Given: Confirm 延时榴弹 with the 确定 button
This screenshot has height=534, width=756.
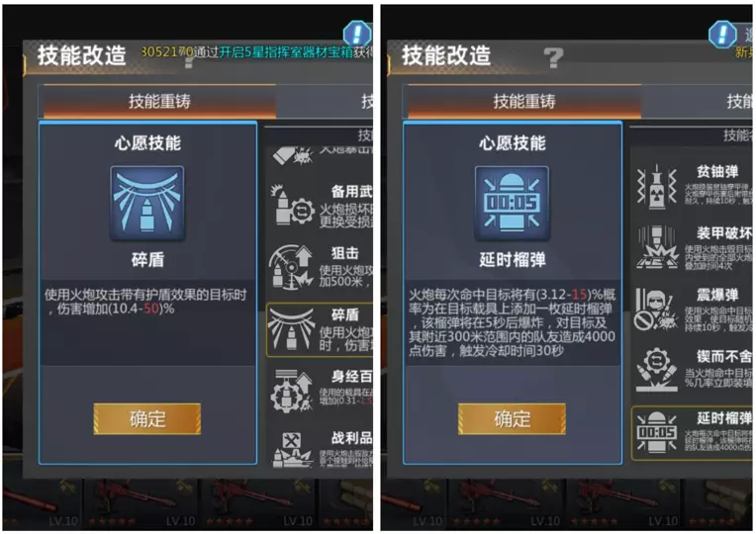Looking at the screenshot, I should coord(512,419).
